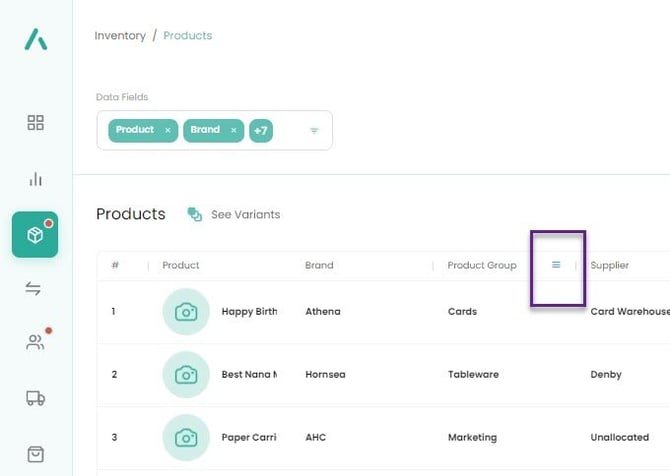670x476 pixels.
Task: Open the Paper Carrier product image thumbnail
Action: (x=186, y=437)
